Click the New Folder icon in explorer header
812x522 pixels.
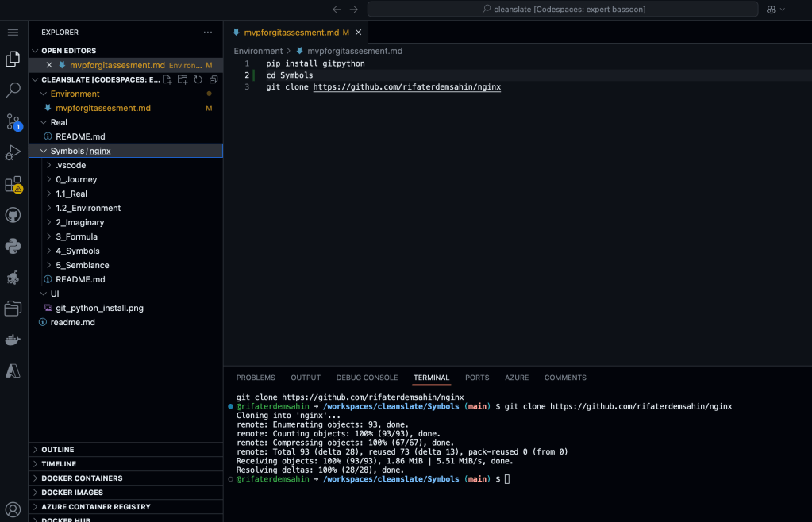[183, 79]
